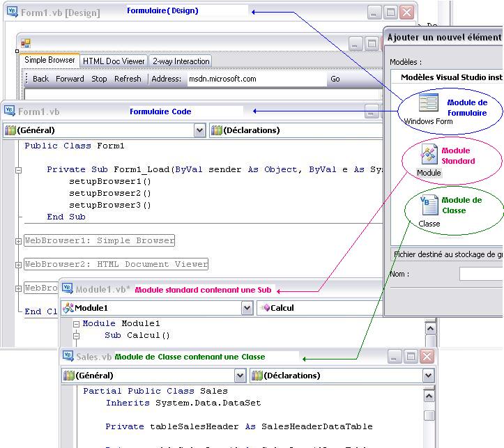Expand the WebBrowser2: HTML Document Viewer region

[x=18, y=264]
